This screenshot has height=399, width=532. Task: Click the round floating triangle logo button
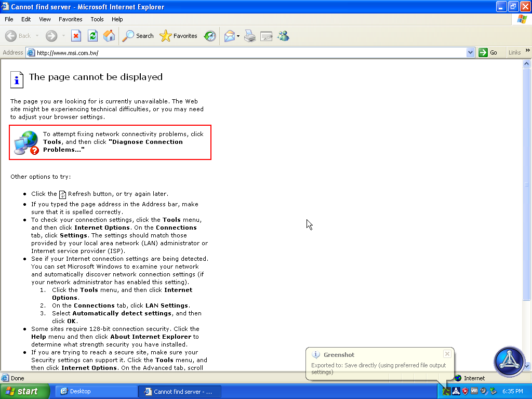coord(509,362)
